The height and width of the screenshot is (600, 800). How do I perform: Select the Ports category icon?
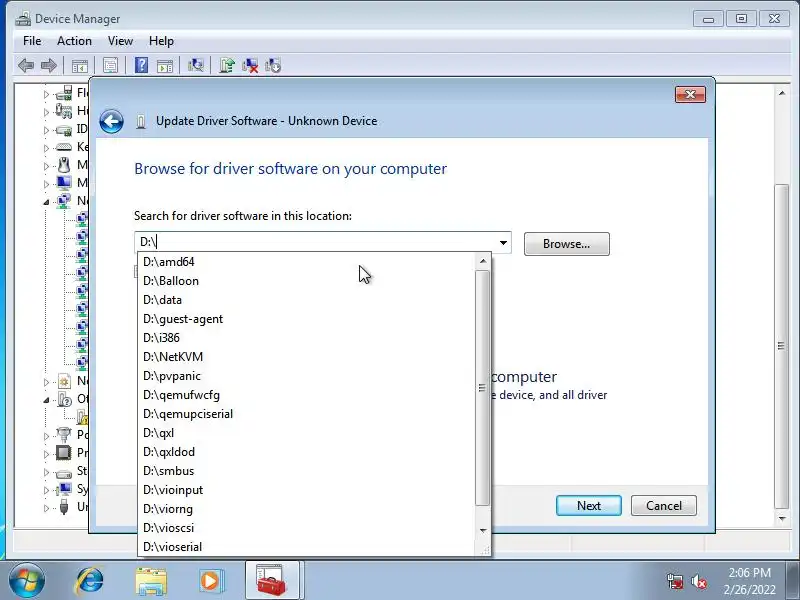(x=64, y=435)
